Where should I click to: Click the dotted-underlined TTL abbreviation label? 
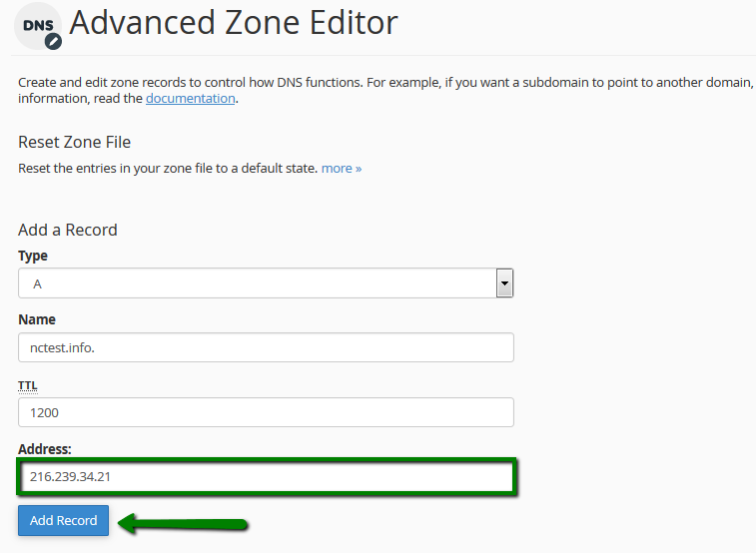click(28, 386)
